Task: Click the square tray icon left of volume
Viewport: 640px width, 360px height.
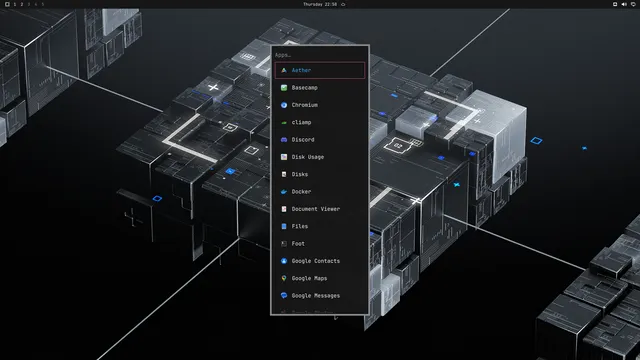Action: click(615, 4)
